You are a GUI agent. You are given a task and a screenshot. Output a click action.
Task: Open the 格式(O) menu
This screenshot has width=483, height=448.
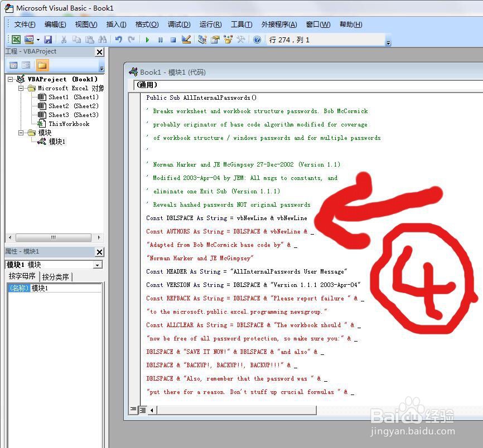click(x=147, y=25)
